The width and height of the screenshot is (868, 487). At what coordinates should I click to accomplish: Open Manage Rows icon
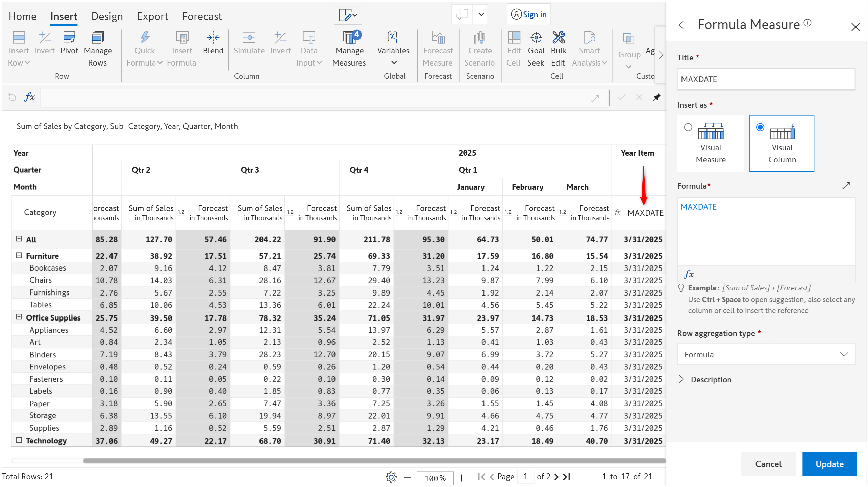98,38
